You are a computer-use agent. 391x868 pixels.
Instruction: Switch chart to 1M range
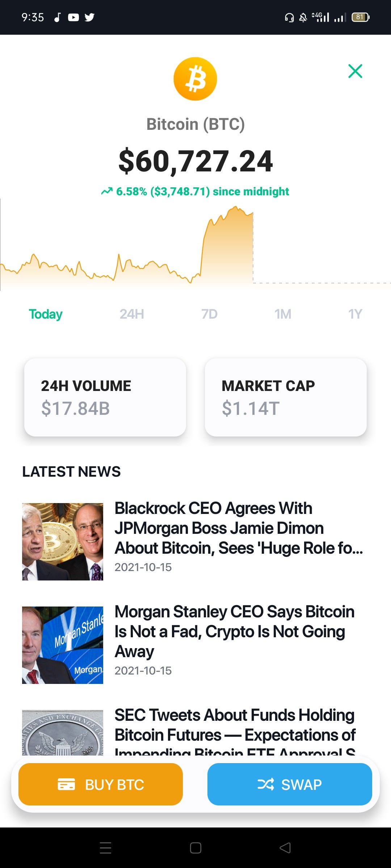click(283, 314)
